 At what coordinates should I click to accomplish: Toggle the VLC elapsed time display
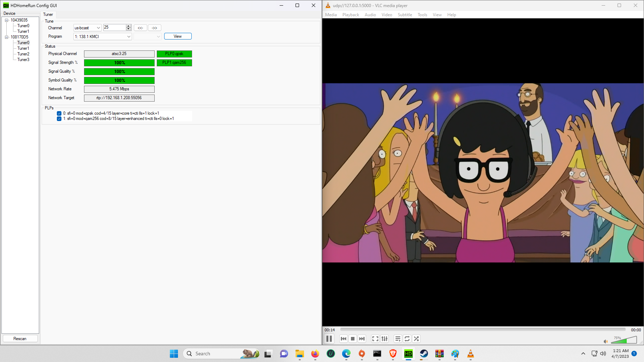point(330,330)
